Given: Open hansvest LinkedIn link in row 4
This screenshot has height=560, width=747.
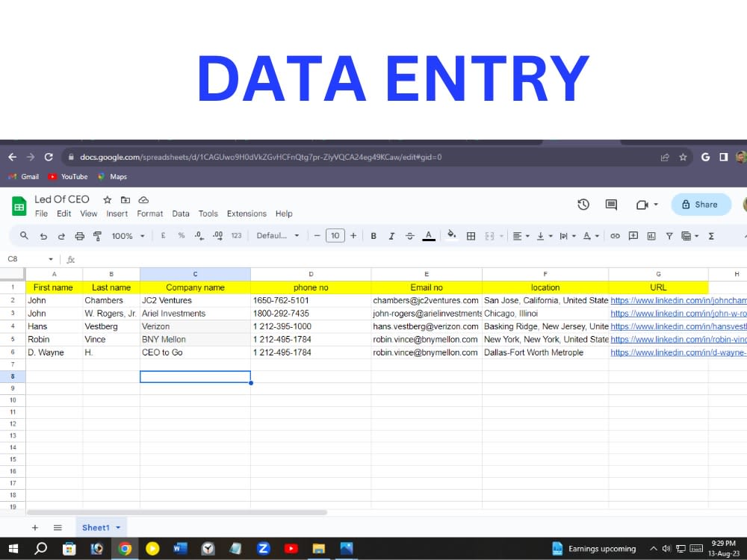Looking at the screenshot, I should (678, 327).
